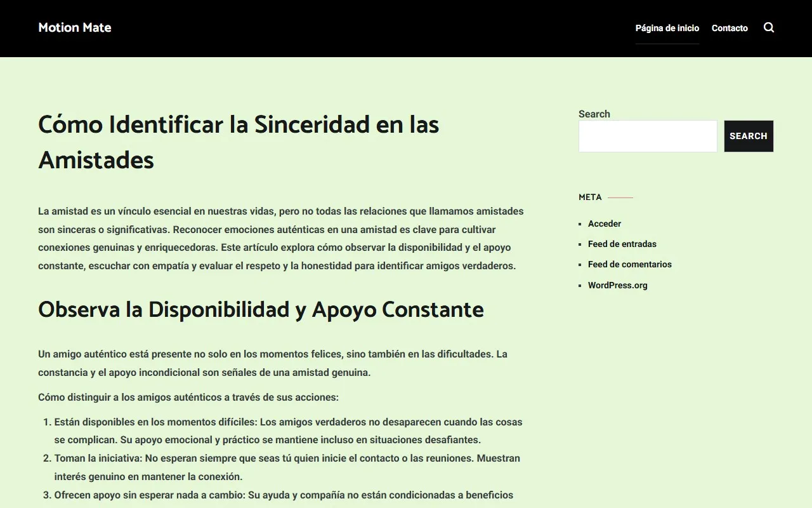The image size is (812, 508).
Task: Click list item Ofrecen apoyo sin esperar nada
Action: pos(284,495)
